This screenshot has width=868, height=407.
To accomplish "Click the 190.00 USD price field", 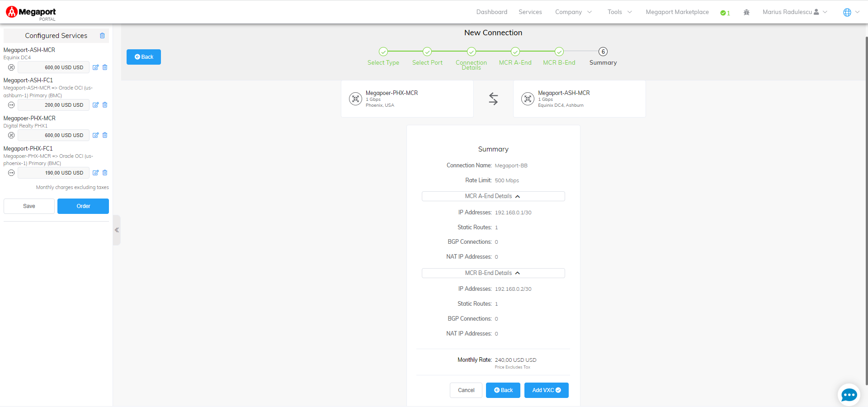I will pyautogui.click(x=53, y=173).
